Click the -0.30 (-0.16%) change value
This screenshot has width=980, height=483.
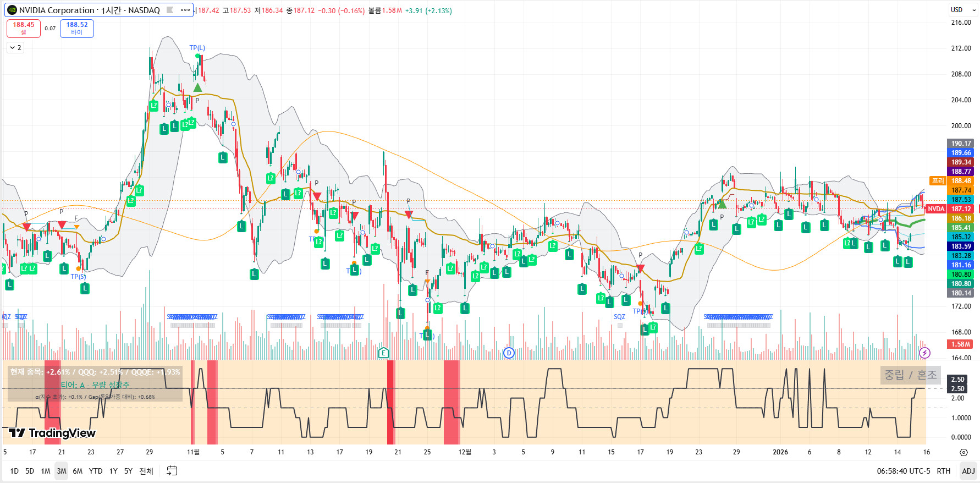coord(343,10)
